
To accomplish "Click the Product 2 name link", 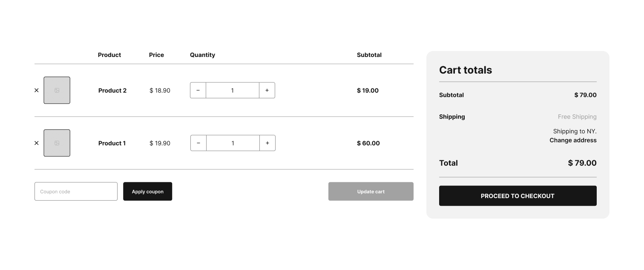I will [x=112, y=91].
